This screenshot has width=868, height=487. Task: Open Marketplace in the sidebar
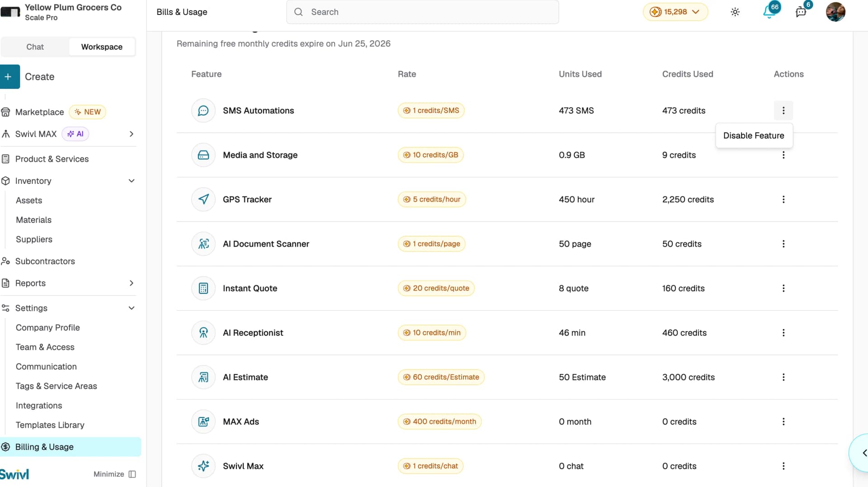[x=39, y=112]
